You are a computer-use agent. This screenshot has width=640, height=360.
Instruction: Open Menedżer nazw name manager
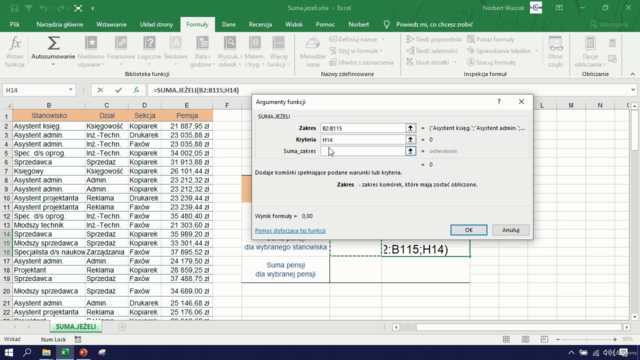[x=313, y=51]
